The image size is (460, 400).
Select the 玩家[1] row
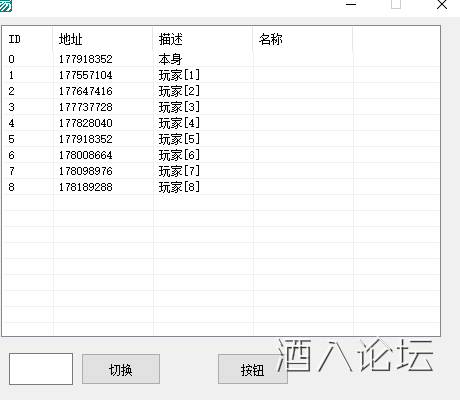221,75
